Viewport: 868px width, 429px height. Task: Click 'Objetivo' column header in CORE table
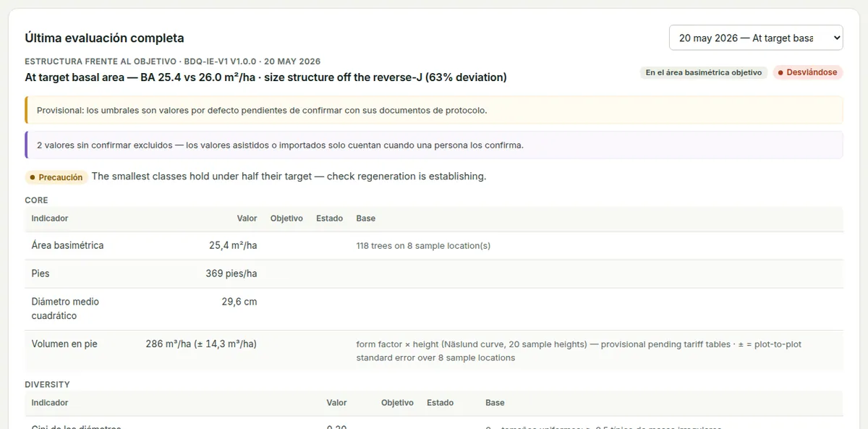point(286,218)
